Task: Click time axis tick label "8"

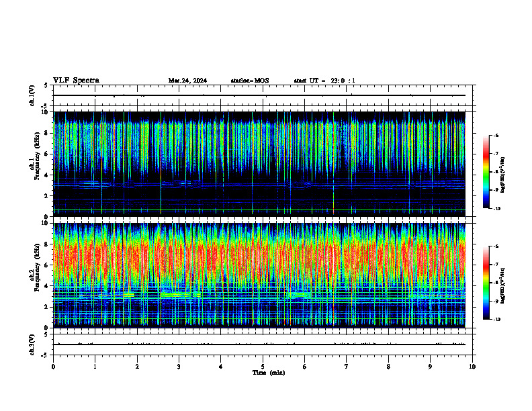Action: [x=388, y=367]
